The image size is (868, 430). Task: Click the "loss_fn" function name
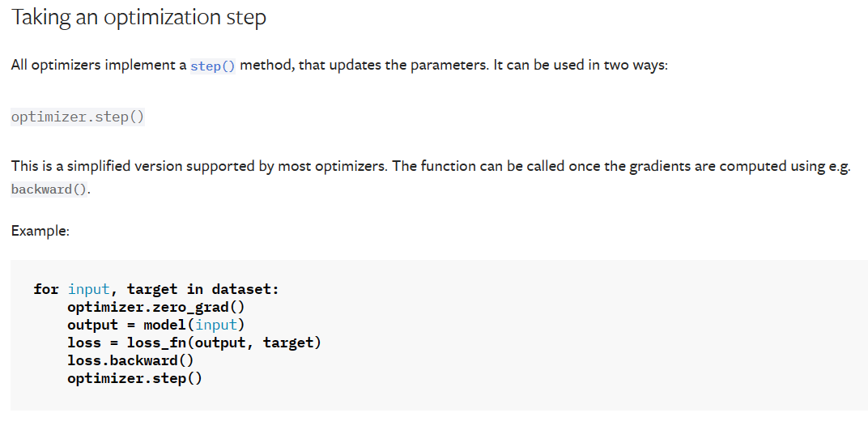tap(156, 343)
